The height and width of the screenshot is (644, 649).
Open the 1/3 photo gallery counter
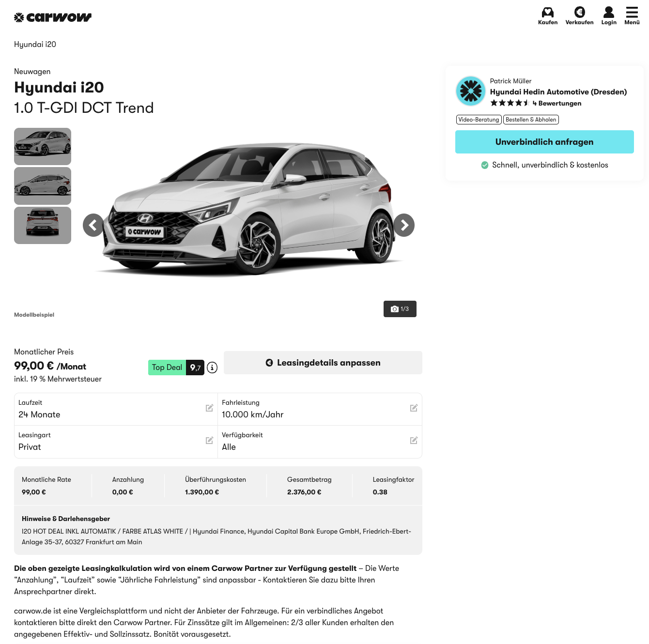400,309
